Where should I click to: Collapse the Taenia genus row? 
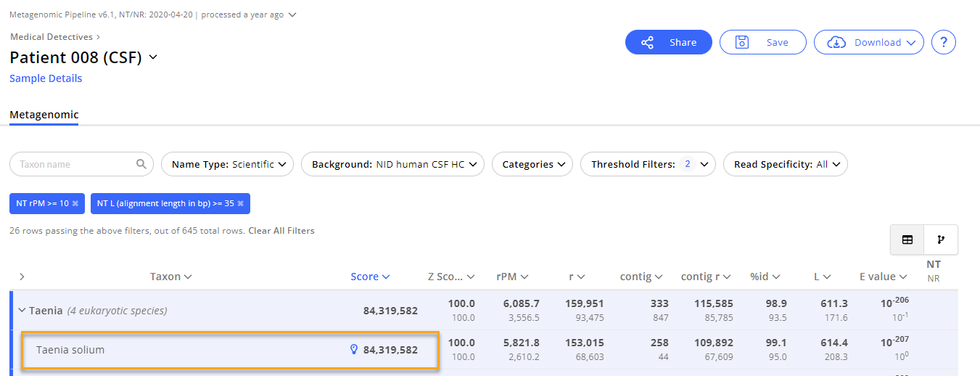point(21,311)
